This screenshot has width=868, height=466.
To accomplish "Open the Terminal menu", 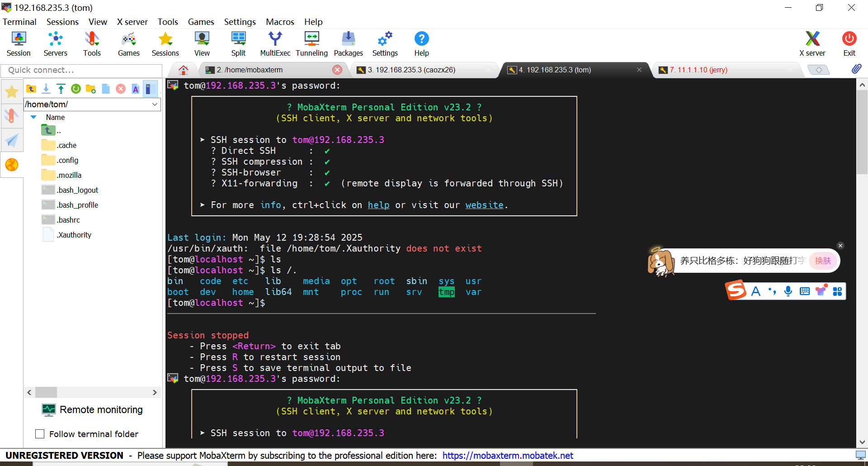I will 19,22.
